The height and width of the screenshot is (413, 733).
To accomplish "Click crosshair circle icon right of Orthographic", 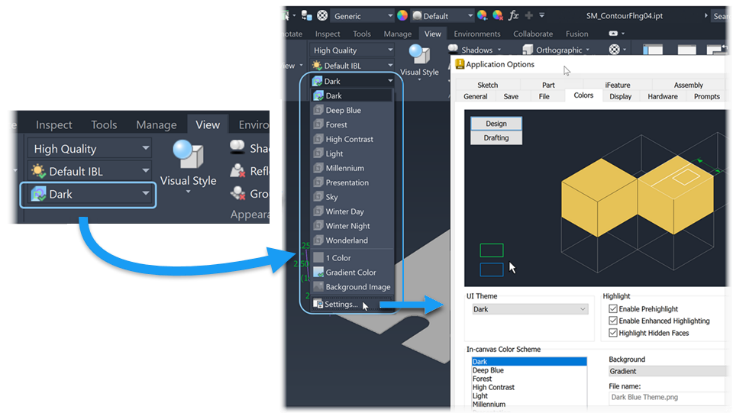I will click(x=614, y=49).
